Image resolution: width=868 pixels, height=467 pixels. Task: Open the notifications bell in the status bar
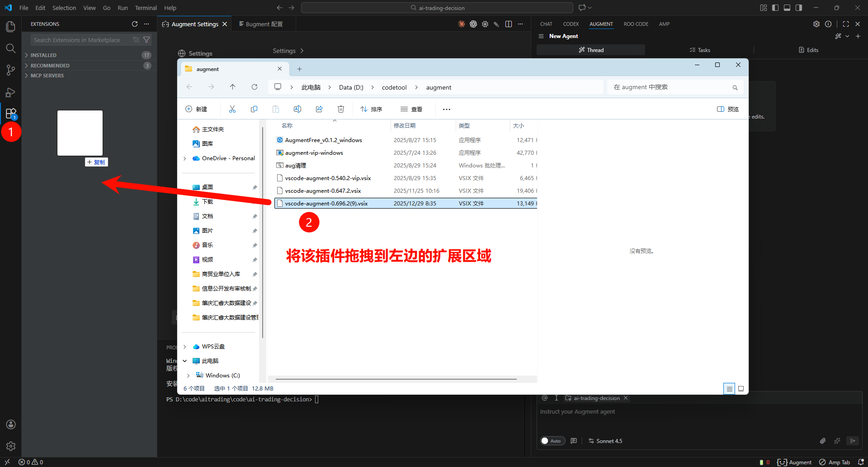(861, 462)
